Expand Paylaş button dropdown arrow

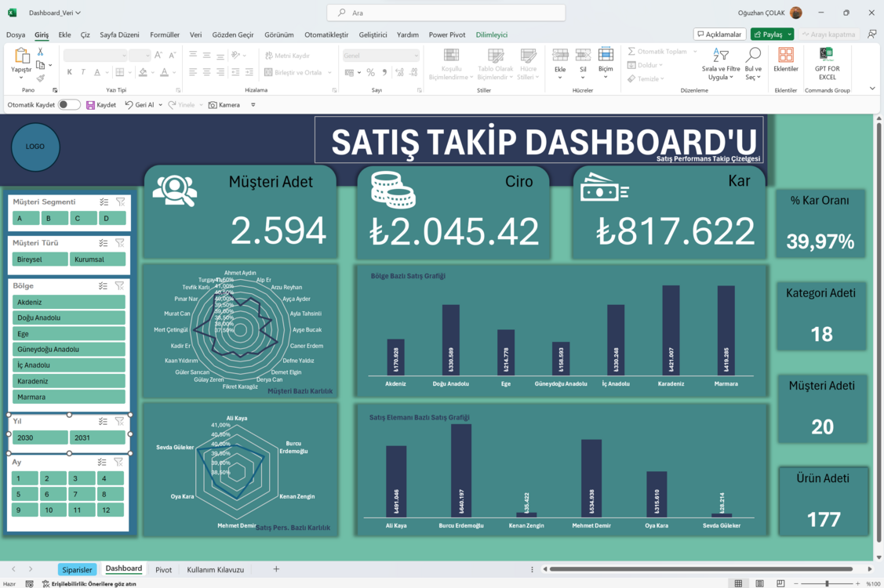(x=790, y=34)
